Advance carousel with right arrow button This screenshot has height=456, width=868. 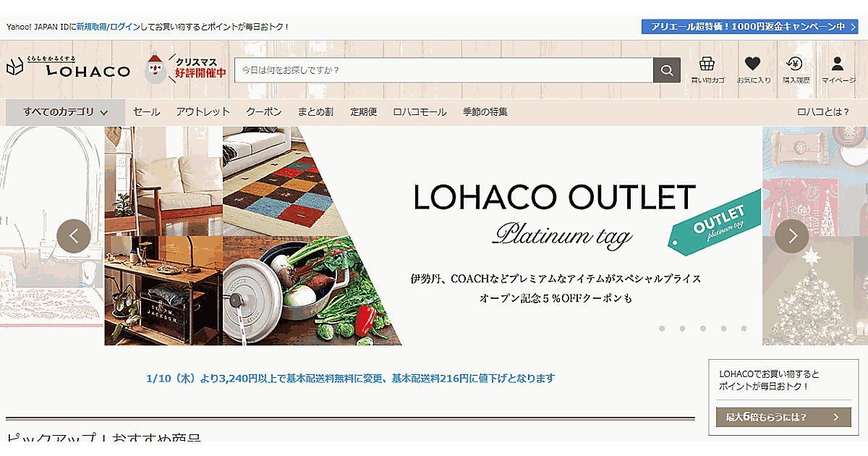(x=791, y=236)
